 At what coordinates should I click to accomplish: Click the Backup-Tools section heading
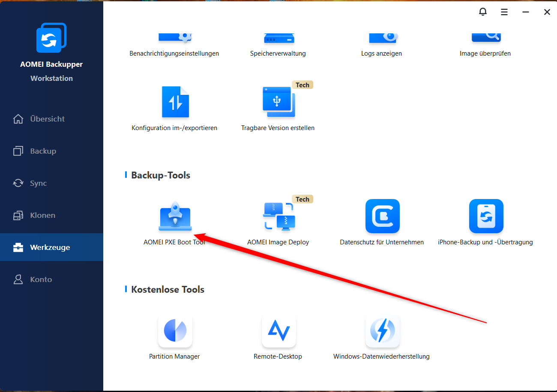(161, 175)
